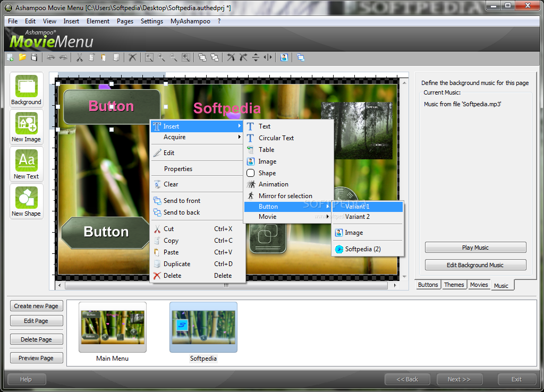Click the Preview Page button
544x392 pixels.
tap(37, 358)
